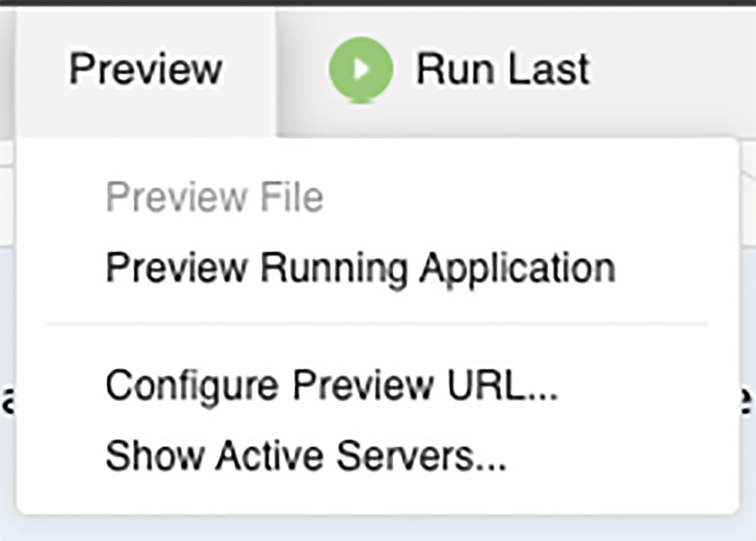Screen dimensions: 756x541
Task: Close the Preview menu via its header
Action: point(146,70)
